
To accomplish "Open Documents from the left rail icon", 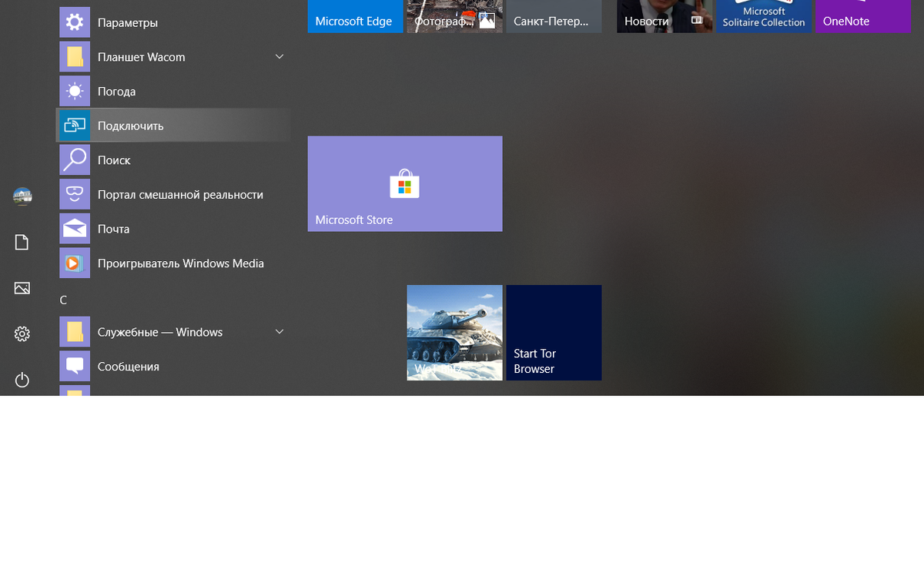I will (22, 243).
